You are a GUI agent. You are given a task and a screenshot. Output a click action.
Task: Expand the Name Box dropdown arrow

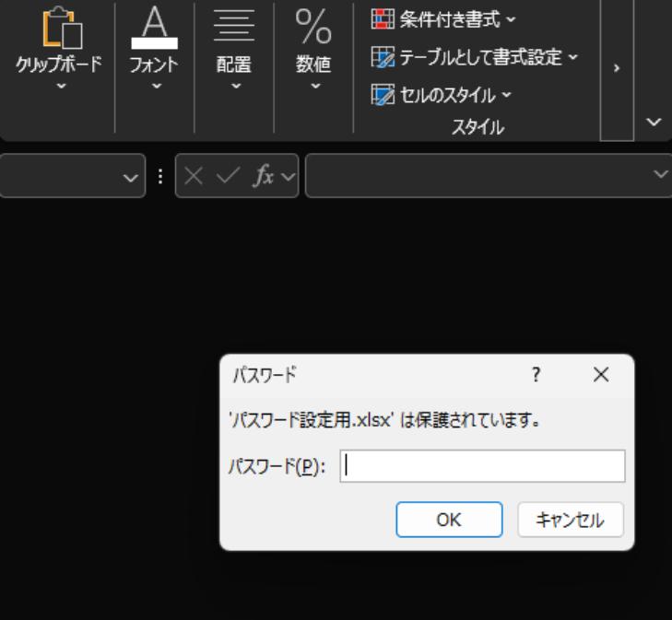click(130, 177)
